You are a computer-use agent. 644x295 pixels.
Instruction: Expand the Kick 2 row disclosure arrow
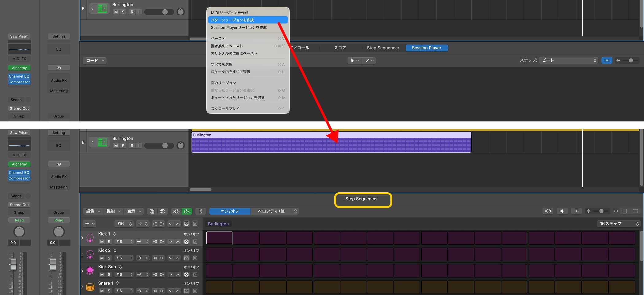82,254
